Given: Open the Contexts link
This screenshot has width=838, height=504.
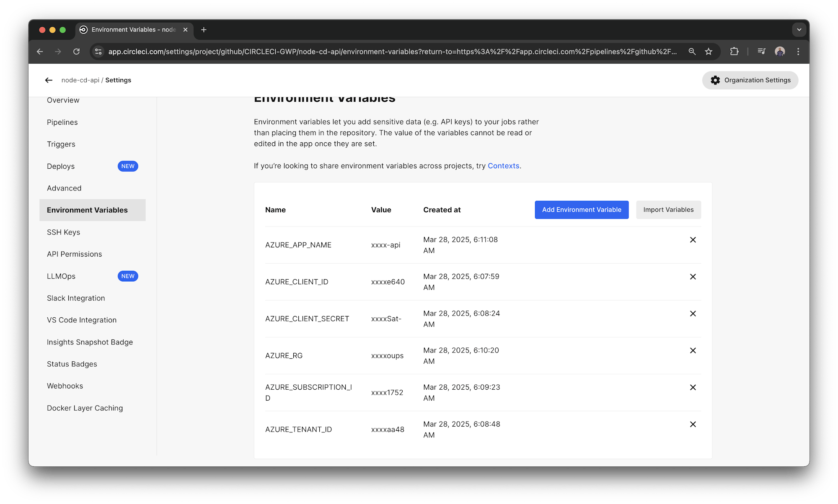Looking at the screenshot, I should [503, 166].
